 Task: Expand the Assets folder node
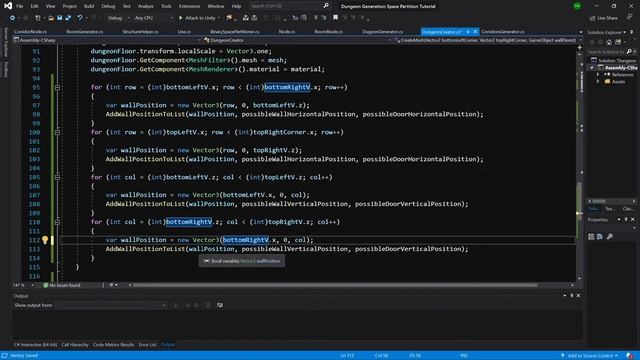click(x=598, y=81)
